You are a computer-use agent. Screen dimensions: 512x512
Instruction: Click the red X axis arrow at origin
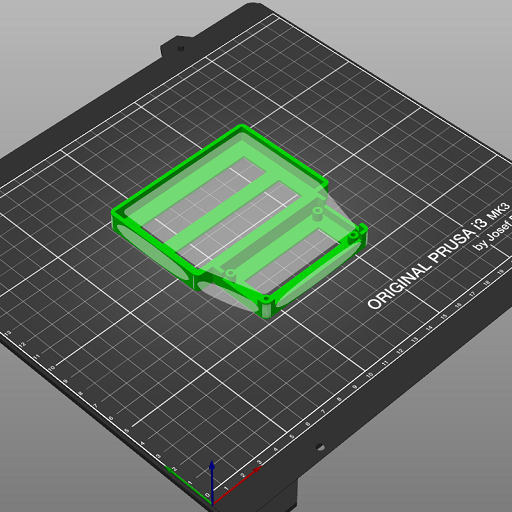tap(237, 485)
